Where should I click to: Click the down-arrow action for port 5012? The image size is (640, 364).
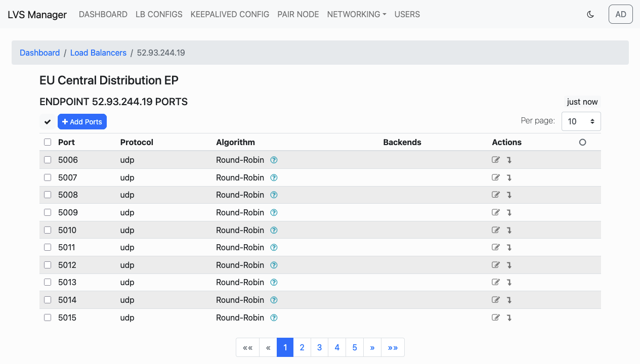pos(509,265)
